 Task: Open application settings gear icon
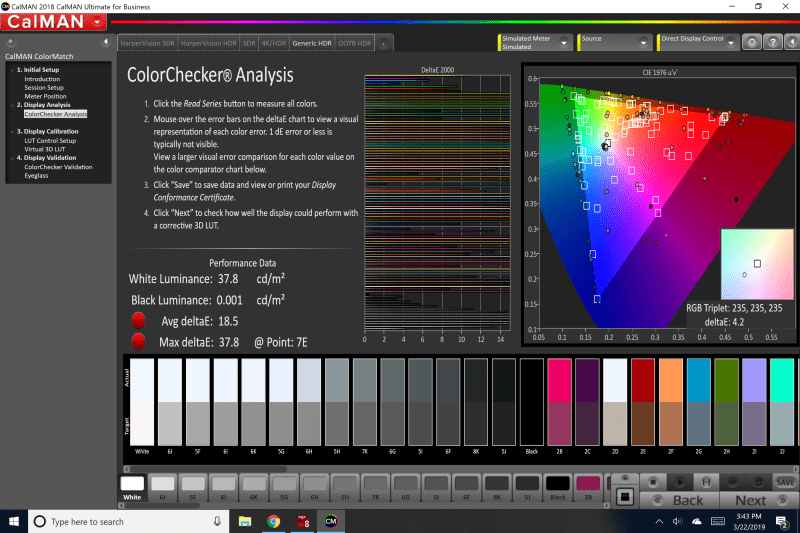coord(752,42)
